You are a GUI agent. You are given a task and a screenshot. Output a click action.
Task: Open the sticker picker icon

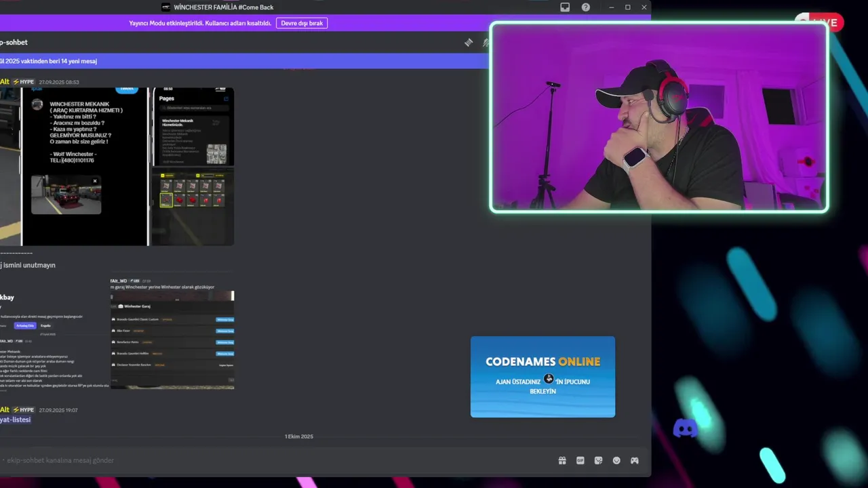(x=598, y=460)
